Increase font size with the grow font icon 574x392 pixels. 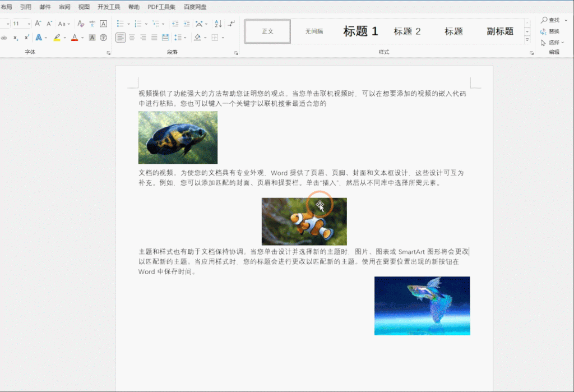38,24
